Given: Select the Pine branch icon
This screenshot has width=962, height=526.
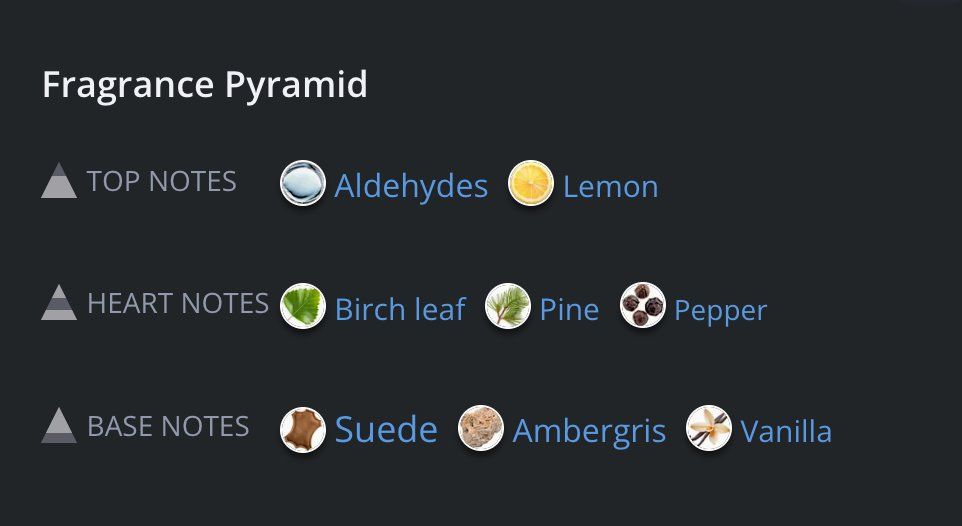Looking at the screenshot, I should coord(508,306).
